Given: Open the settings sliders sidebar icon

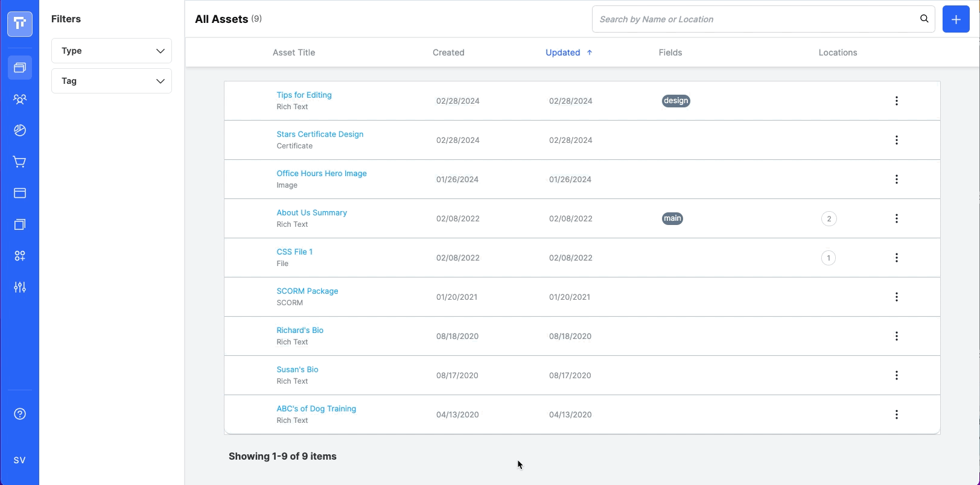Looking at the screenshot, I should 20,287.
